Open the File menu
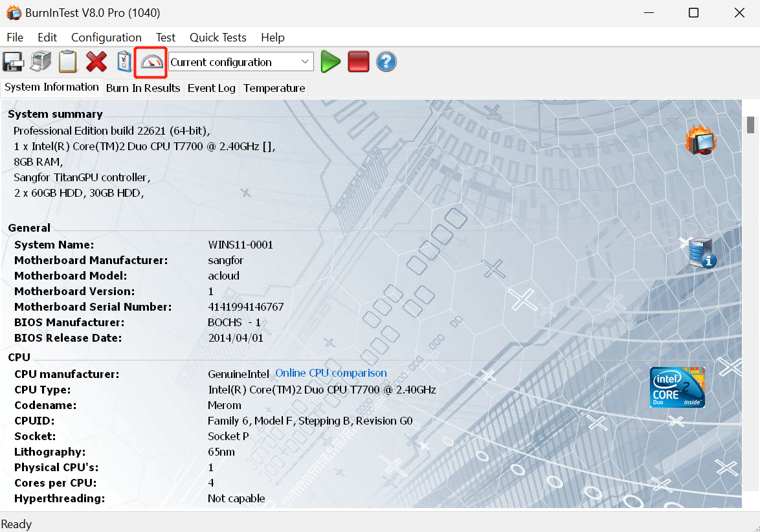Image resolution: width=760 pixels, height=532 pixels. tap(15, 38)
